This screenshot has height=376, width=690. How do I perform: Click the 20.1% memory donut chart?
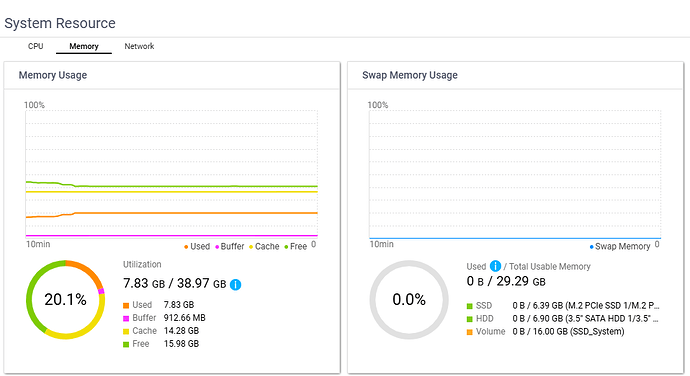pos(66,299)
